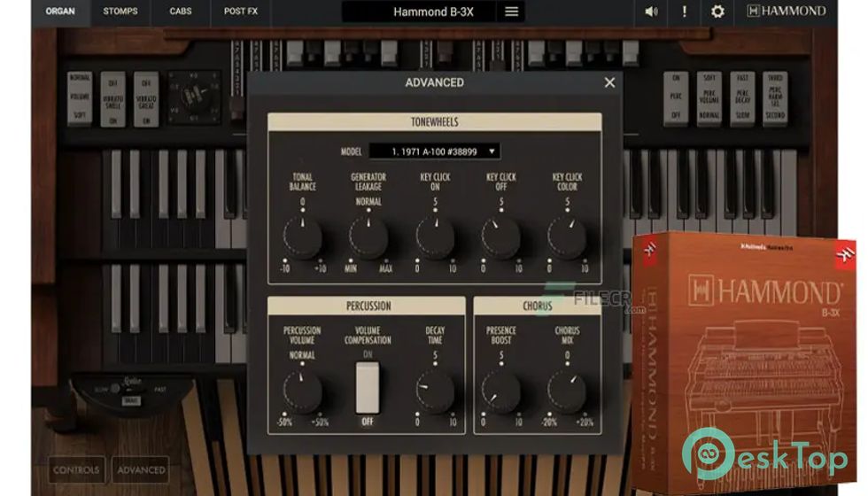Adjust the Chorus Mix knob

(567, 391)
